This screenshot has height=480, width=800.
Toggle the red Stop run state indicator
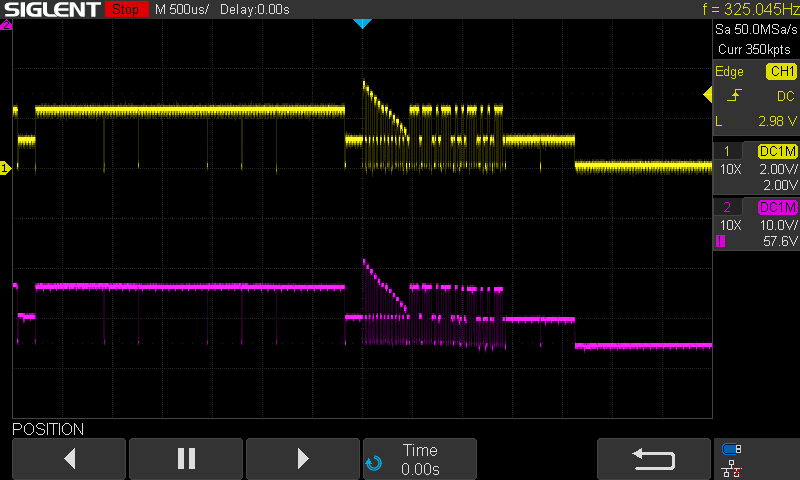tap(125, 10)
